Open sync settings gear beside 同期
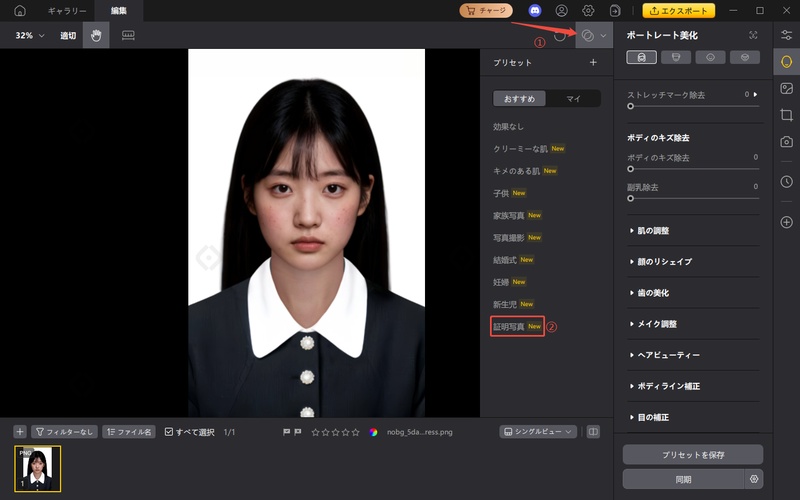 [754, 479]
